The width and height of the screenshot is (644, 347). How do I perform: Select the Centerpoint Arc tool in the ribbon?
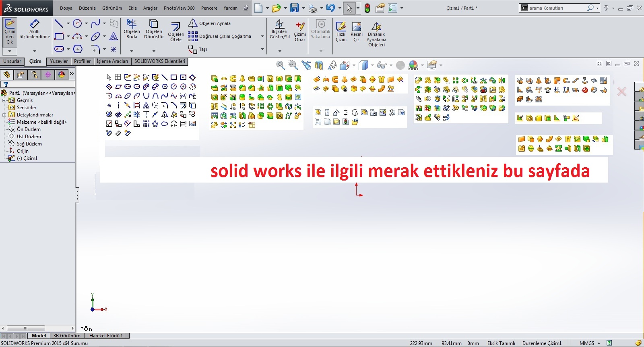click(77, 36)
